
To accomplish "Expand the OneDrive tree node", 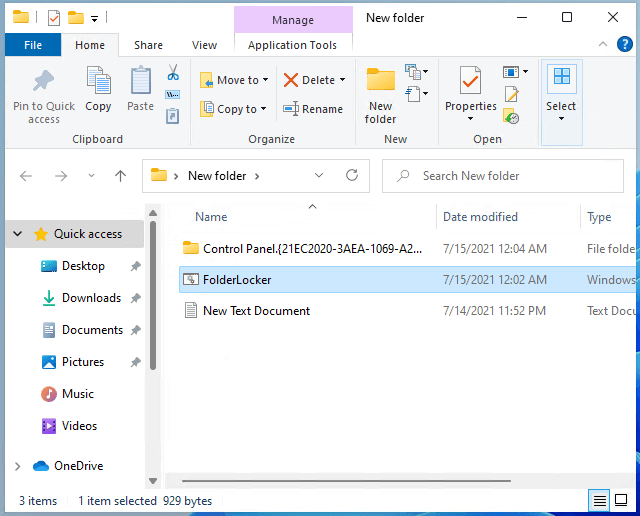I will click(x=18, y=466).
